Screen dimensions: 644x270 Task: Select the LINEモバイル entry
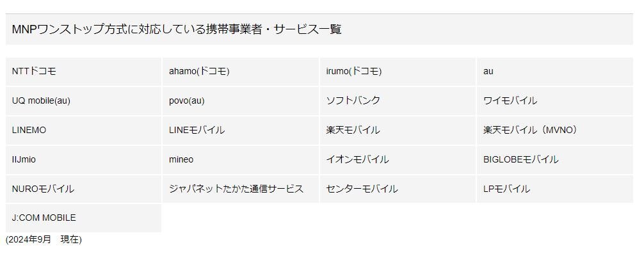pyautogui.click(x=241, y=131)
